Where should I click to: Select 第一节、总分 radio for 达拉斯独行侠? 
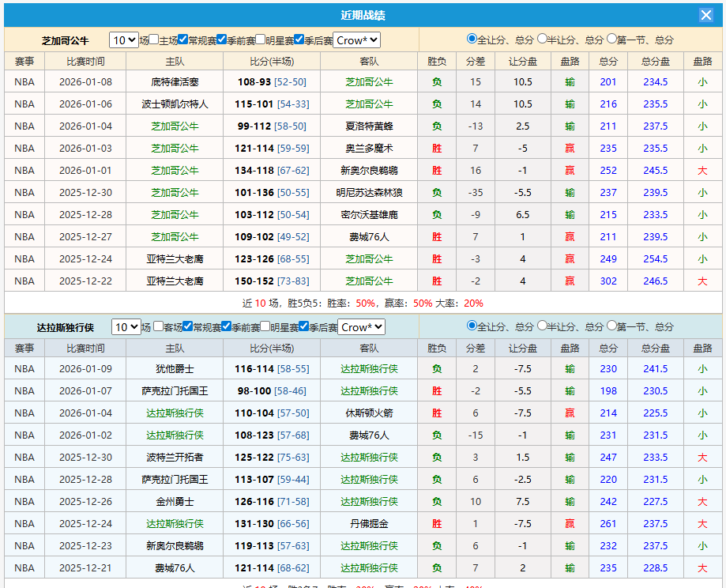point(611,326)
